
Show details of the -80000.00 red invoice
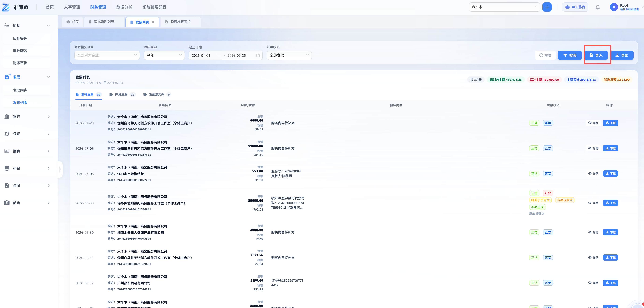tap(593, 203)
